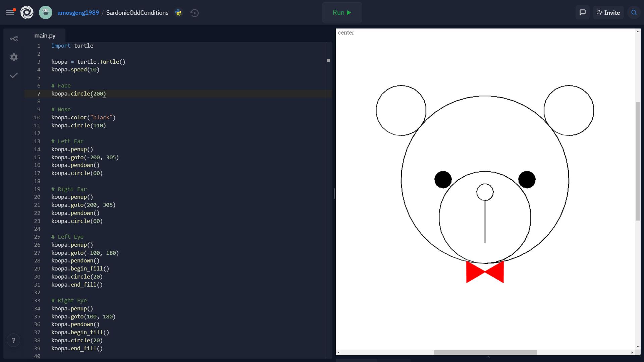Open the settings gear in sidebar
The image size is (644, 362).
[x=14, y=57]
